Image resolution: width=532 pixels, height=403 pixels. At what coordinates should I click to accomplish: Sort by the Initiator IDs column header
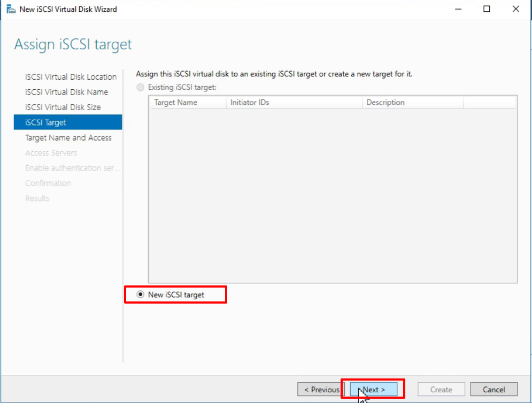tap(294, 103)
